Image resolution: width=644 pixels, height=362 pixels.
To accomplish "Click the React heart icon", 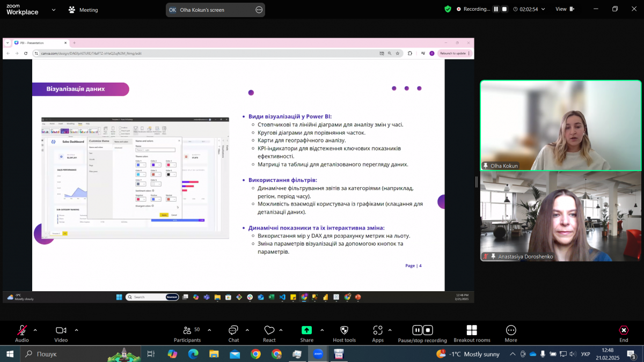I will pyautogui.click(x=269, y=330).
